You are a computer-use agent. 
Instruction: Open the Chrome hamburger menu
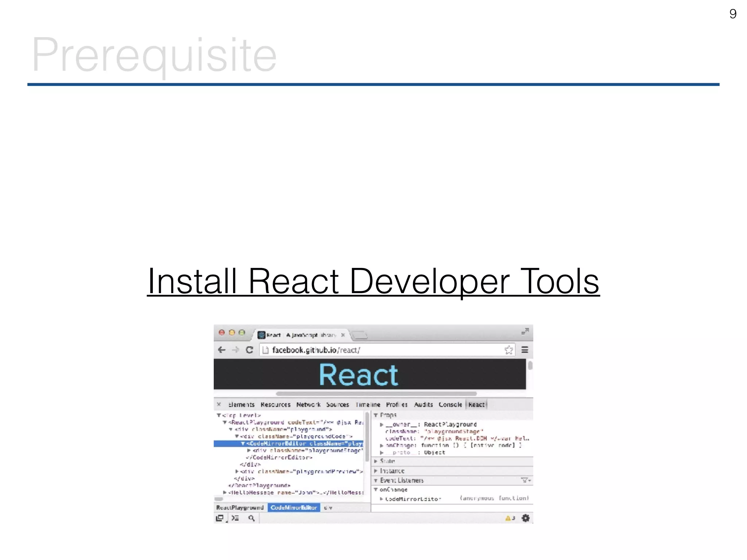click(525, 350)
